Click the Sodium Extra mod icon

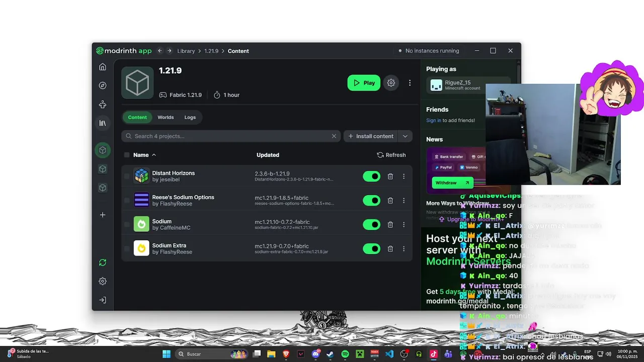[x=141, y=248]
